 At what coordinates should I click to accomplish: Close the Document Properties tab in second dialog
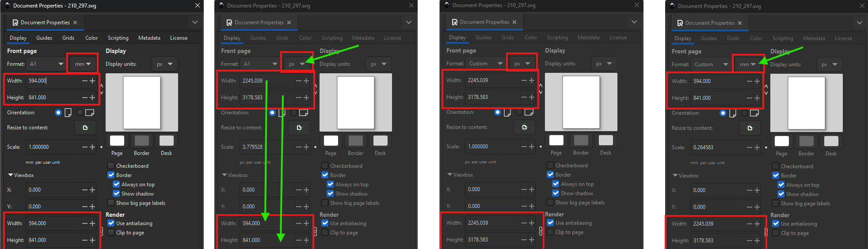[x=289, y=23]
